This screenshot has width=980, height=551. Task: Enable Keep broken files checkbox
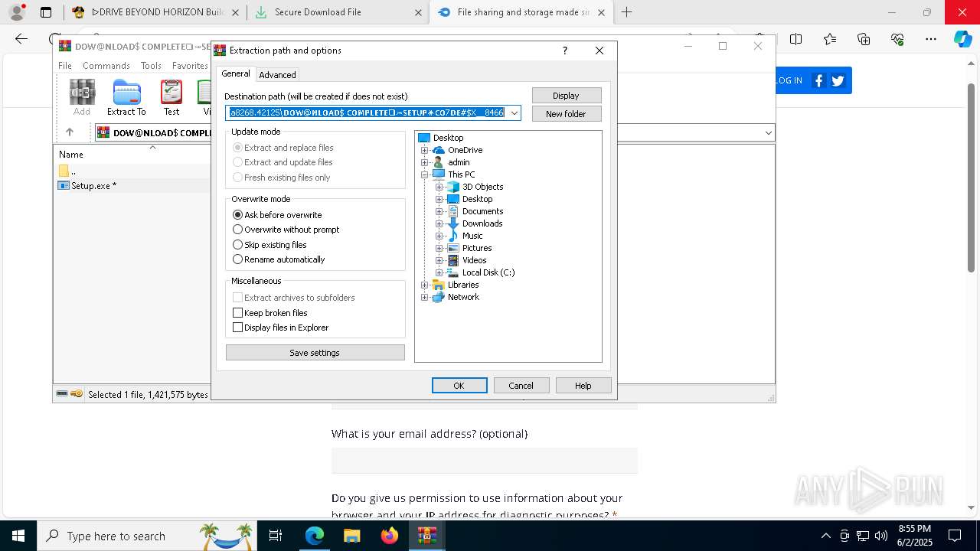[x=237, y=313]
